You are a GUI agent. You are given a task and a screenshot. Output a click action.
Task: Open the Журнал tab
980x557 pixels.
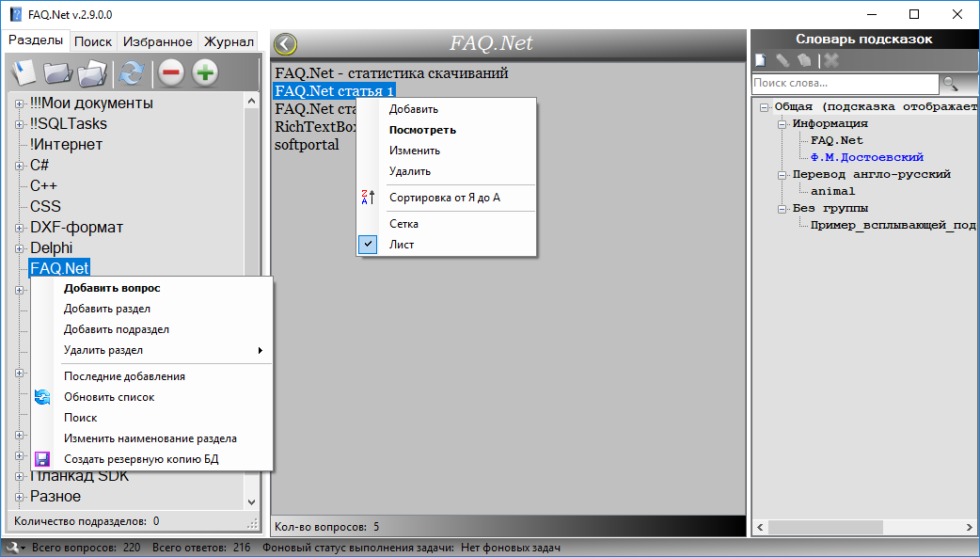(x=229, y=42)
